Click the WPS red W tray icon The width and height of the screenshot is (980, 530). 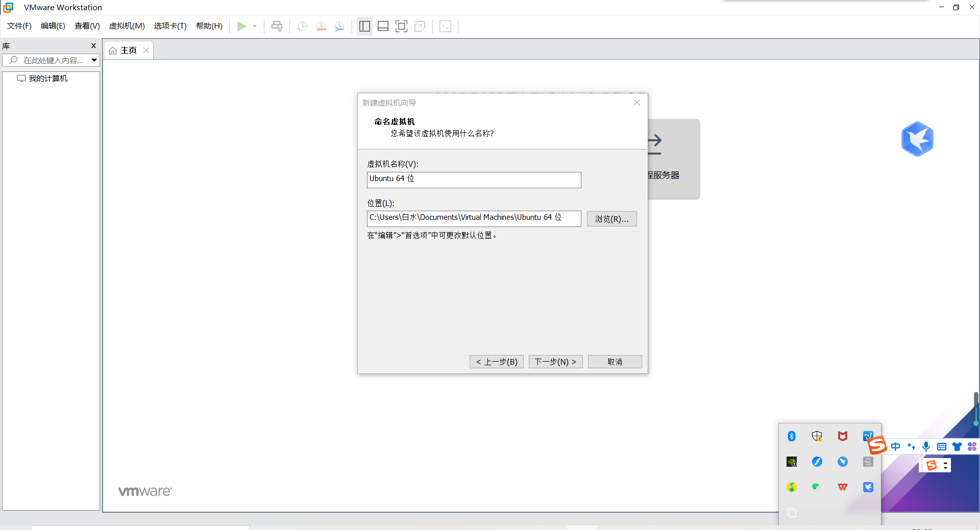[x=843, y=487]
